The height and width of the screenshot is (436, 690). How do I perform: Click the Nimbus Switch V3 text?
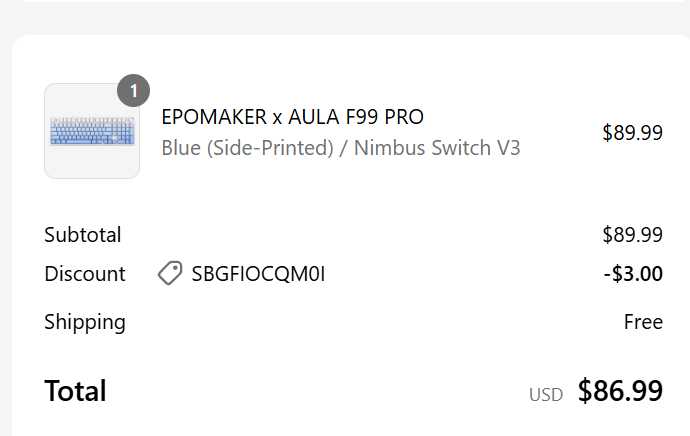coord(439,148)
